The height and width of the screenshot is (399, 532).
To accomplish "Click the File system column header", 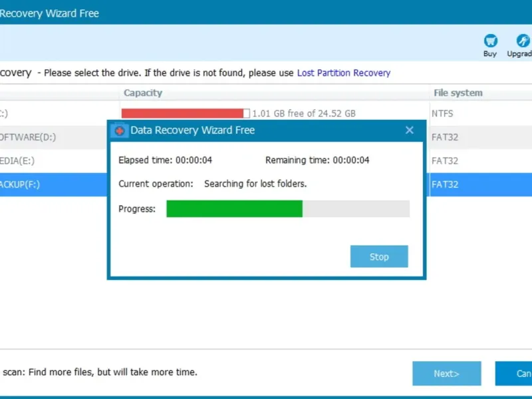I will pos(458,93).
